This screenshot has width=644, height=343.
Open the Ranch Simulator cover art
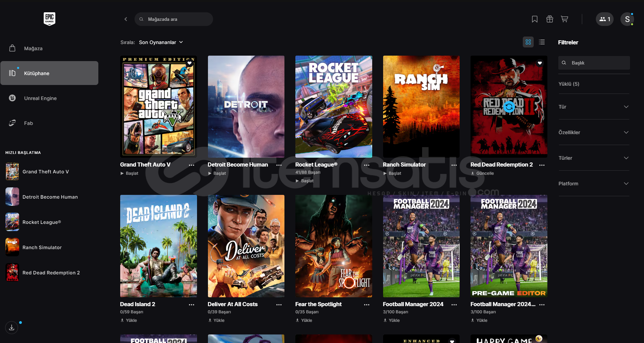[421, 106]
